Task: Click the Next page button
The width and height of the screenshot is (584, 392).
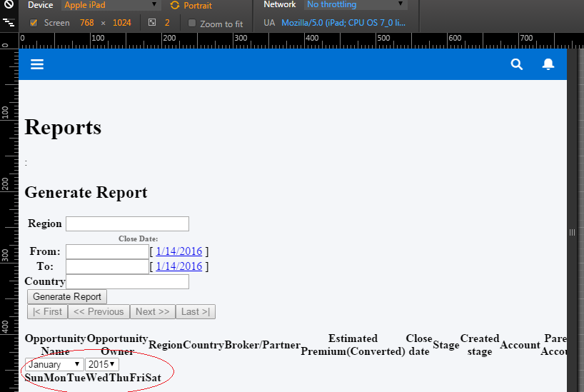Action: (152, 311)
